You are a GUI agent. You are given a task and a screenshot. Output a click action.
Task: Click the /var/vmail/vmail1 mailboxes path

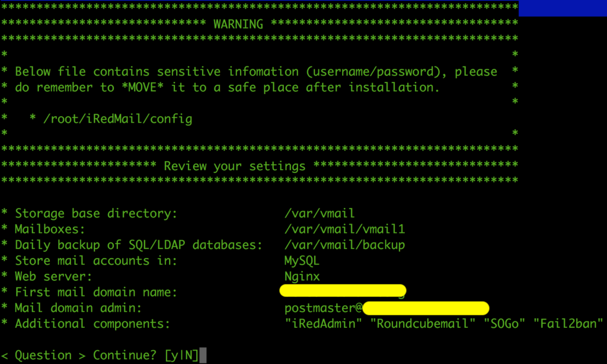(344, 229)
